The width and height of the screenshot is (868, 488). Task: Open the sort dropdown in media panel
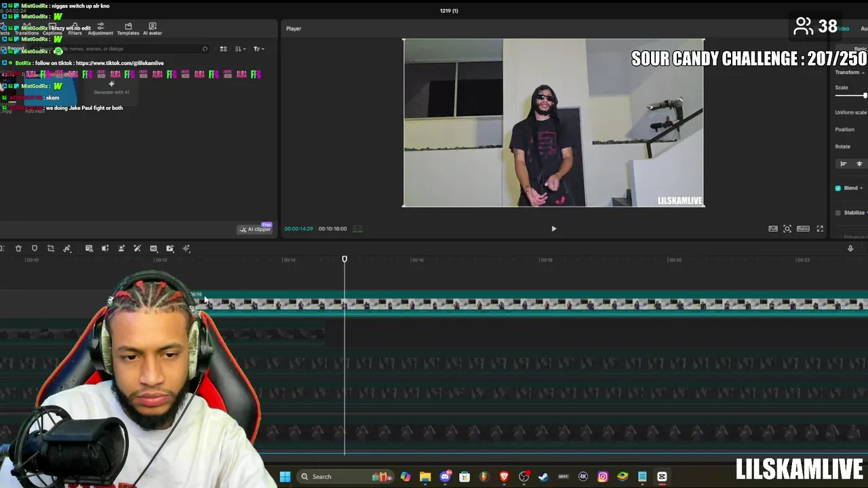click(x=239, y=49)
